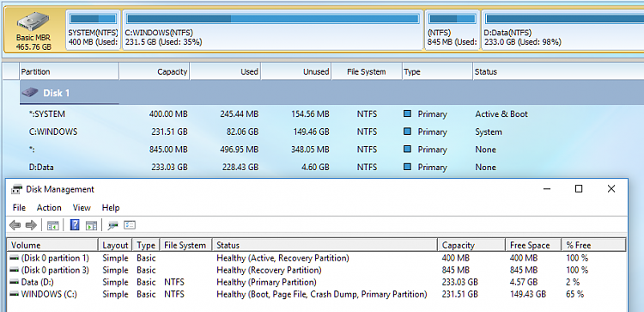The width and height of the screenshot is (644, 312).
Task: Sort by Capacity header in partition list
Action: 154,71
